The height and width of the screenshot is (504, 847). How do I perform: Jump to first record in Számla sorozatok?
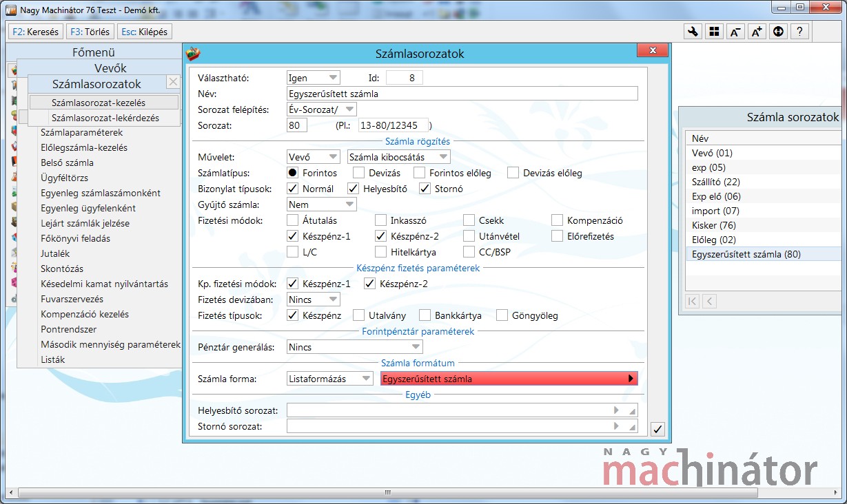[x=693, y=301]
